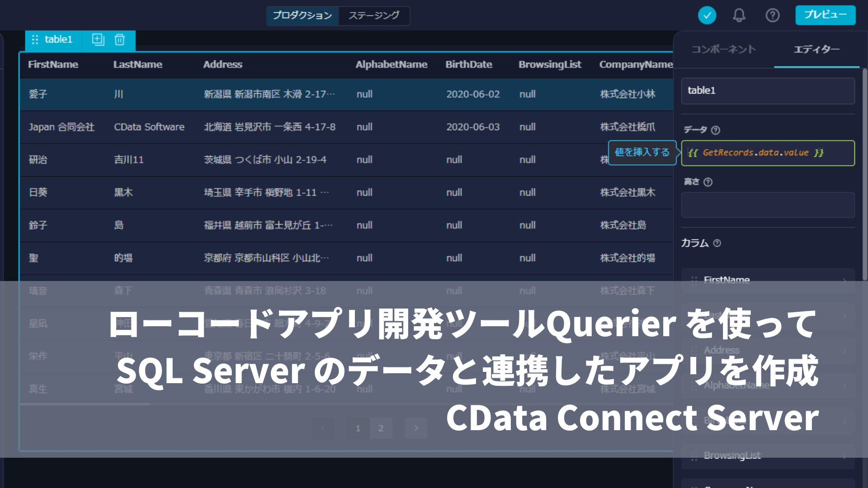Click the help icon next to カラム
This screenshot has width=868, height=488.
[x=716, y=243]
